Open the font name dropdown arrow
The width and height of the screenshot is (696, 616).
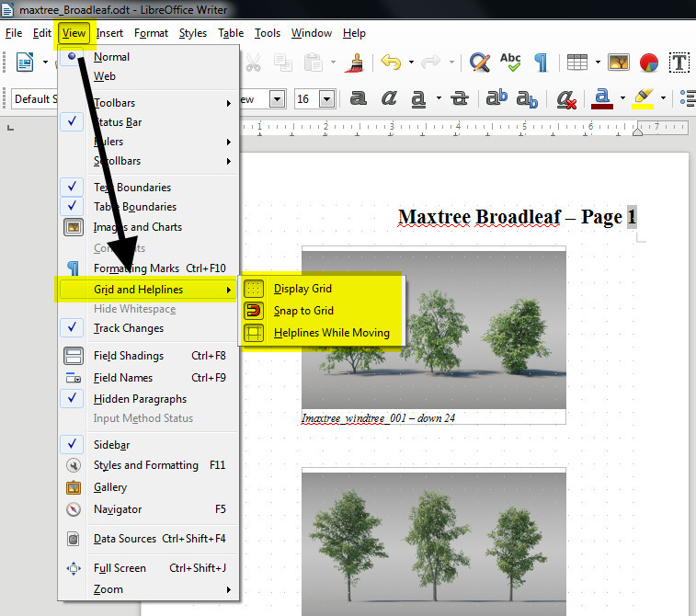click(x=278, y=99)
